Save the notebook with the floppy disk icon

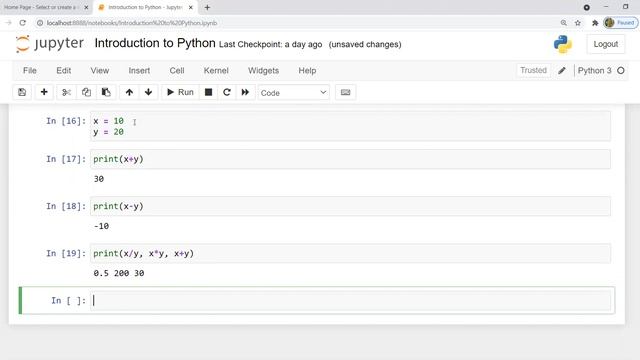[x=22, y=92]
